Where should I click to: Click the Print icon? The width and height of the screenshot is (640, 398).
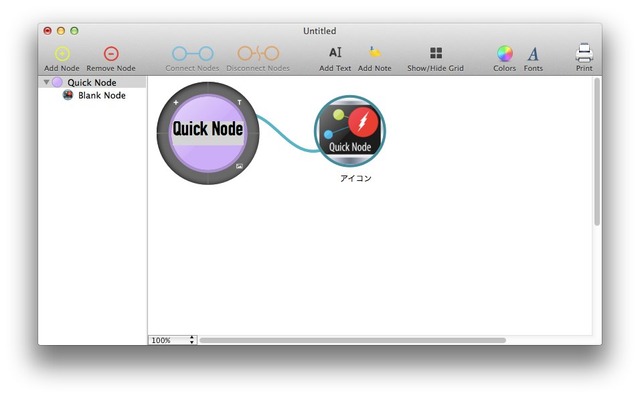tap(584, 53)
